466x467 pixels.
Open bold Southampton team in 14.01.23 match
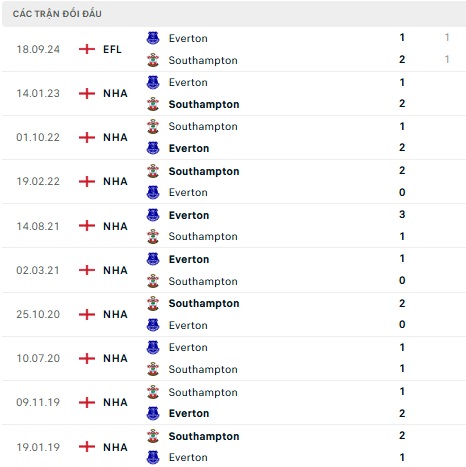(204, 104)
